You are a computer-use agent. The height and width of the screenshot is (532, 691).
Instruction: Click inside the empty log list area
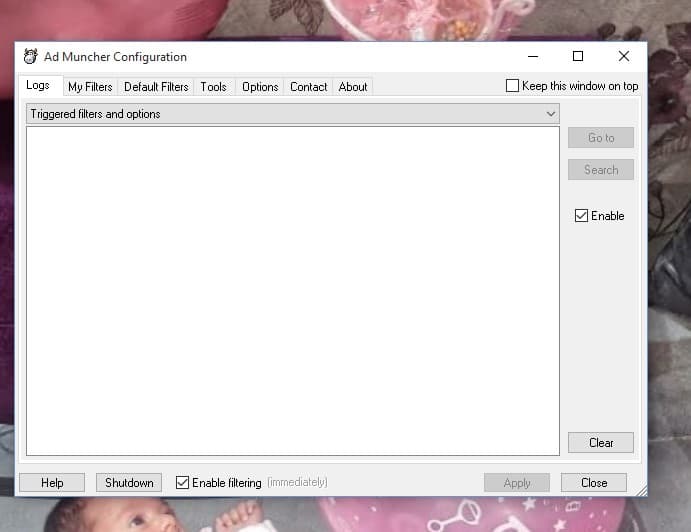[x=293, y=291]
